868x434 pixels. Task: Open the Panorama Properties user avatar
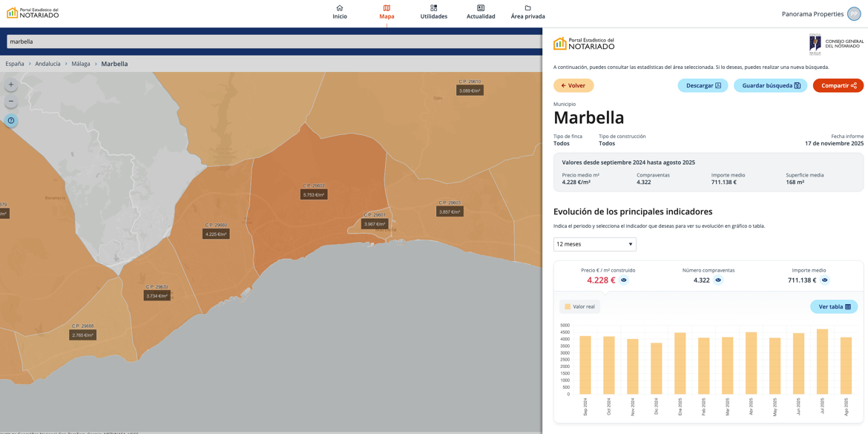click(x=854, y=14)
